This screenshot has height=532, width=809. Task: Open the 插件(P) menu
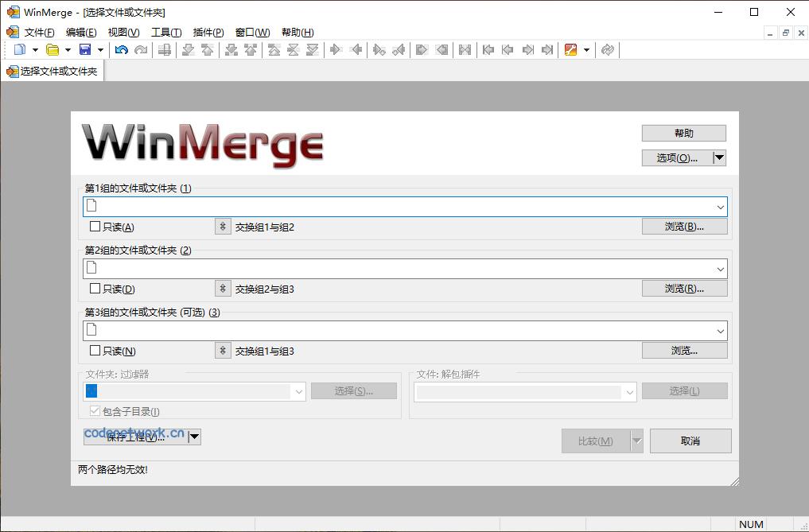(x=208, y=33)
